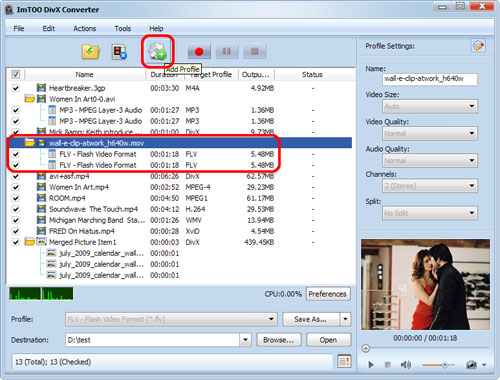Open the Tools menu

pos(122,28)
